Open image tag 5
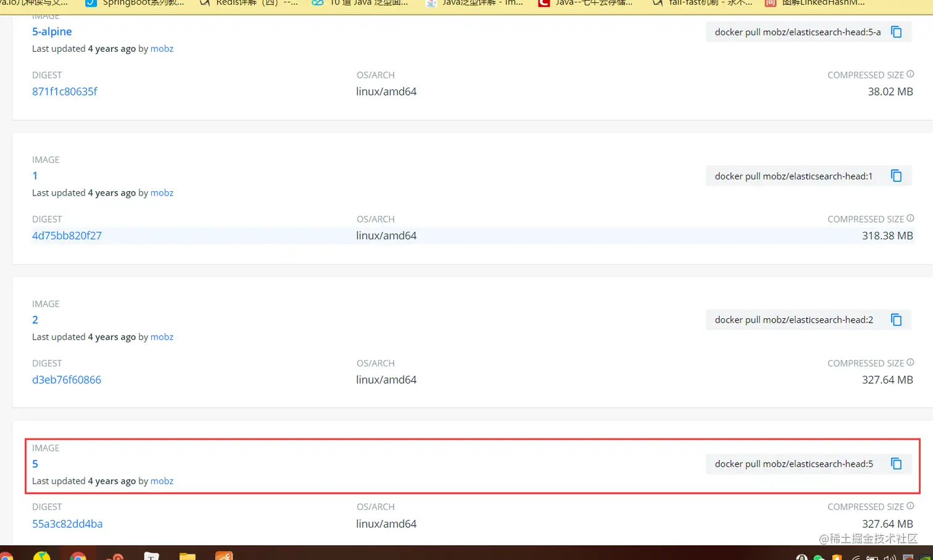Screen dimensions: 933x560 (x=35, y=464)
